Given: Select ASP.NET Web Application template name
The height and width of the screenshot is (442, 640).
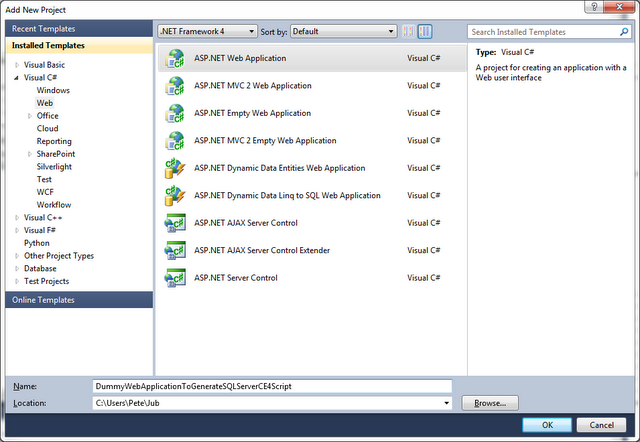Looking at the screenshot, I should coord(240,58).
